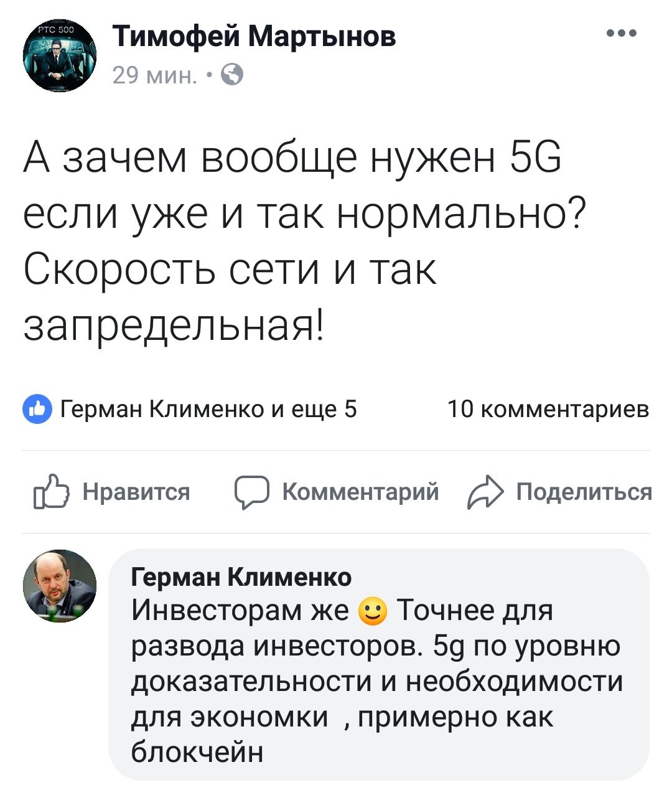
Task: Click the outlined thumbs-up icon
Action: coord(50,492)
